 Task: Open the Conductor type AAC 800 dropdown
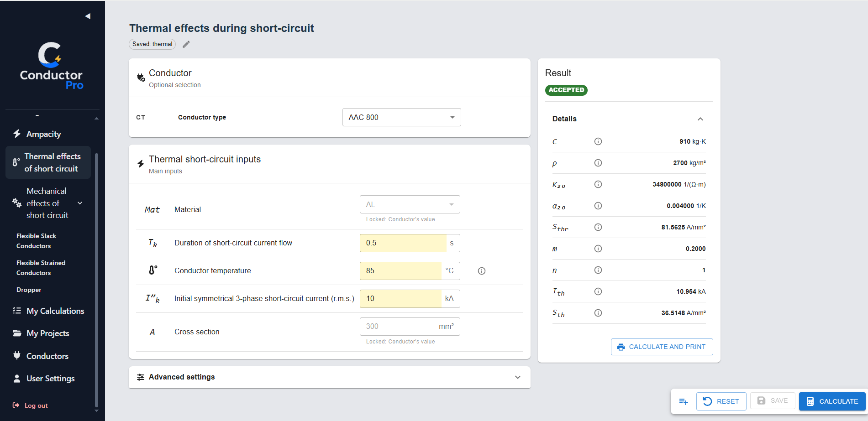(402, 117)
